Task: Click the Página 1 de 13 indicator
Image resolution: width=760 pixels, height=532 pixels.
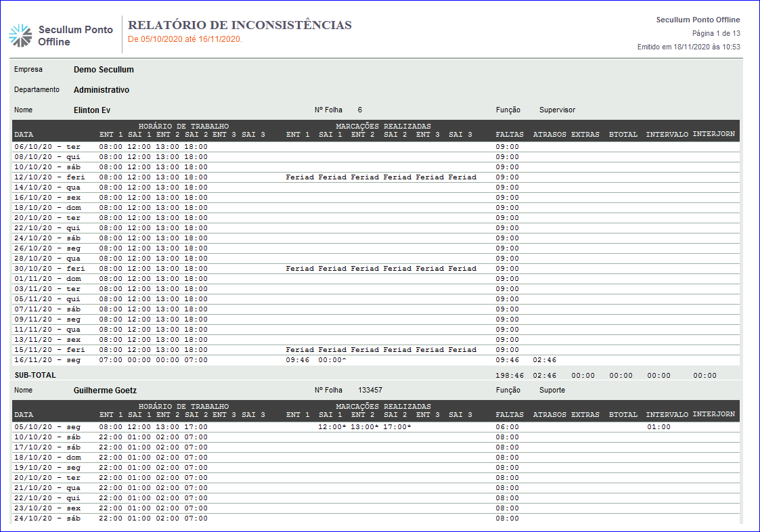Action: 715,33
